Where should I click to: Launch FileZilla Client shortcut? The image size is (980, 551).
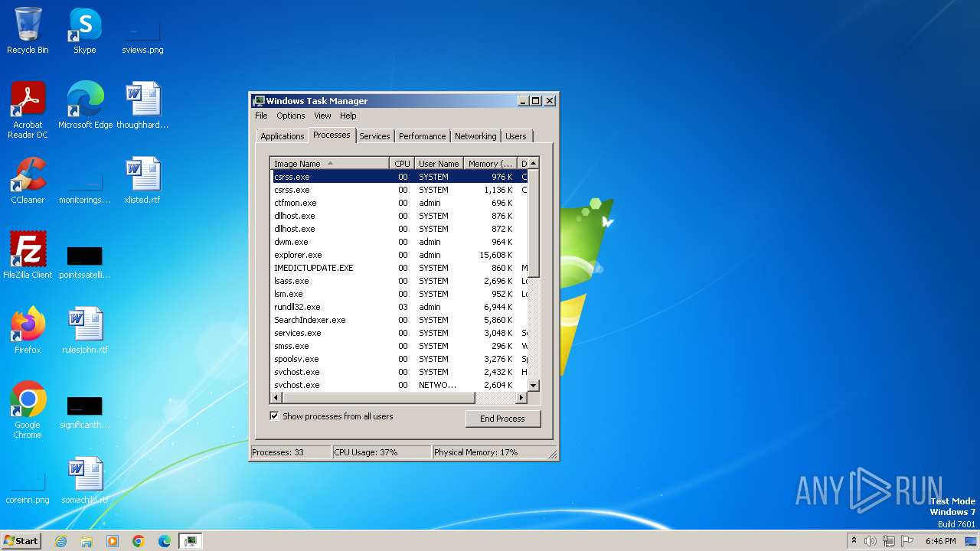tap(28, 256)
